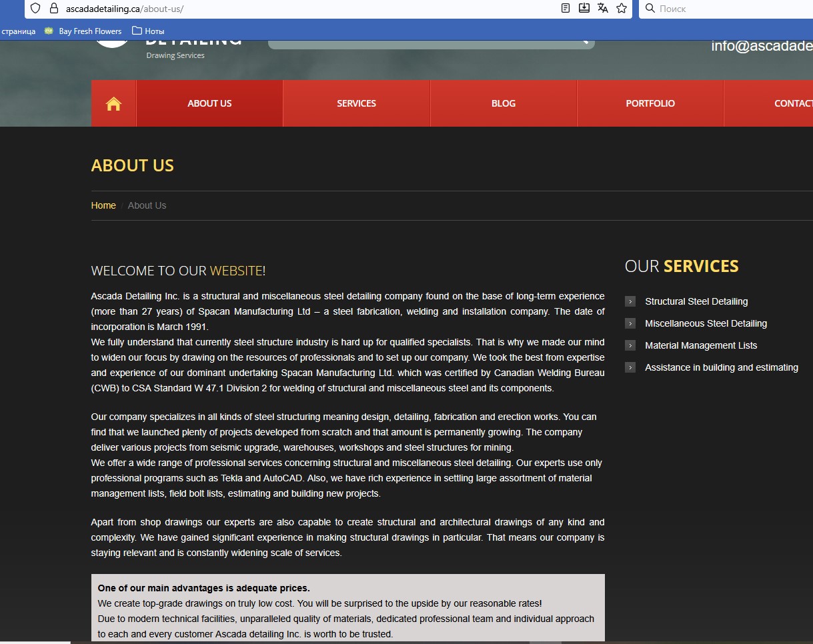Click the 'Drawing Services' tagline under the logo
Image resolution: width=813 pixels, height=644 pixels.
tap(175, 55)
